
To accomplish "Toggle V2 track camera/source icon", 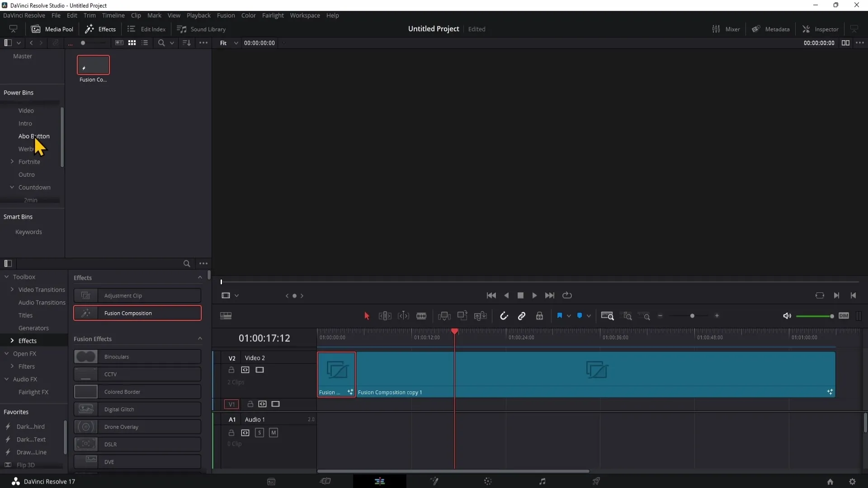I will (x=245, y=370).
